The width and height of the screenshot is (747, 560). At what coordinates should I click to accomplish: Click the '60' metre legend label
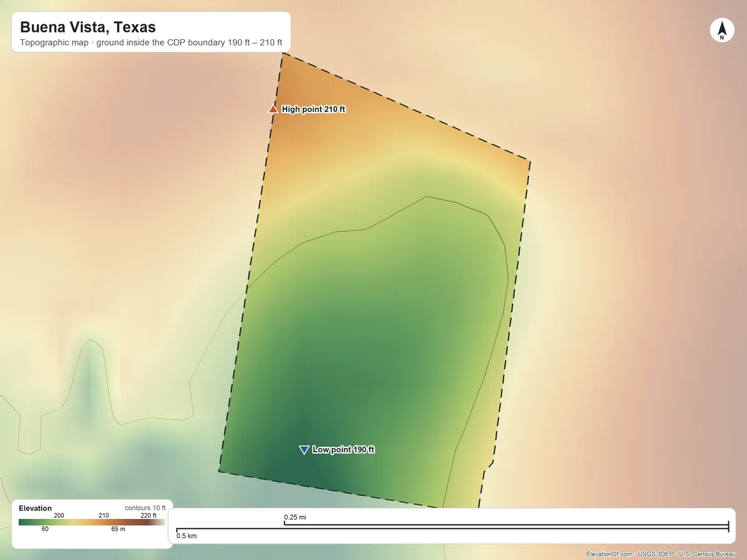click(x=45, y=530)
